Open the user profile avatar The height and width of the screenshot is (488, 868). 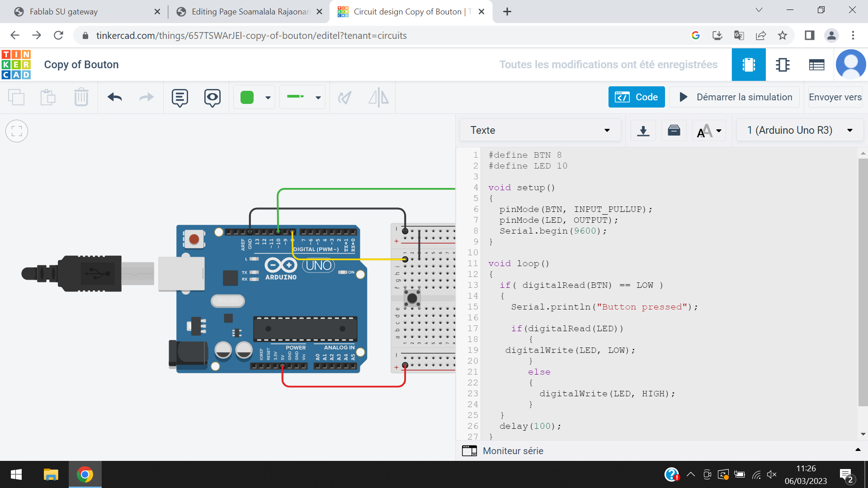point(851,65)
